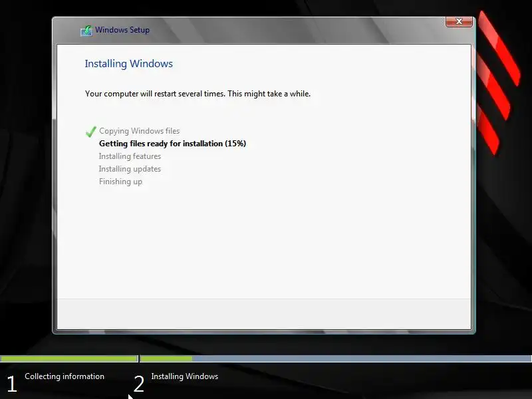
Task: Click the 'Copying Windows files' step
Action: 139,131
